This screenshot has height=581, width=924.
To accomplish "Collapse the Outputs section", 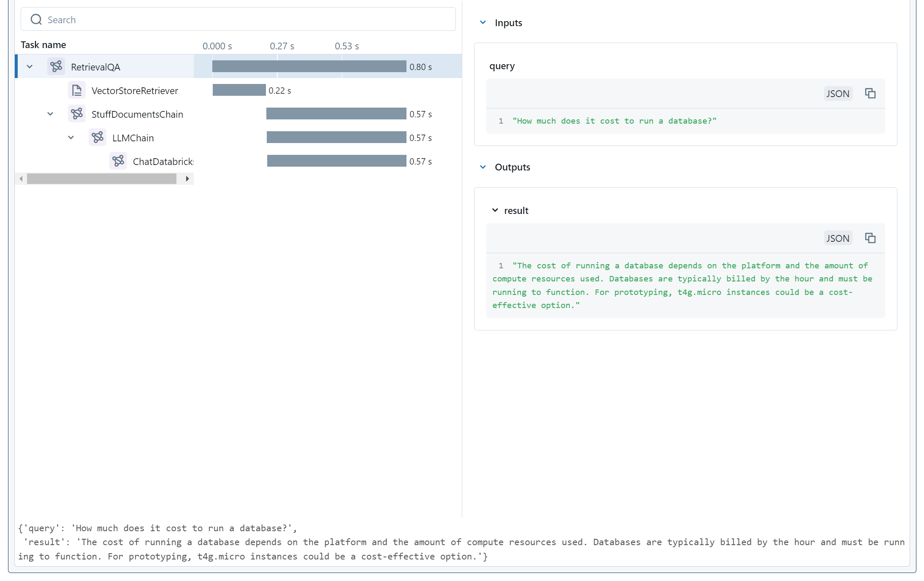I will [x=482, y=167].
